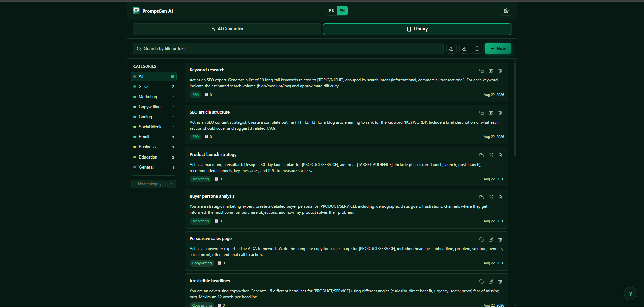This screenshot has height=307, width=644.
Task: Copy the SEO article structure prompt
Action: click(481, 113)
